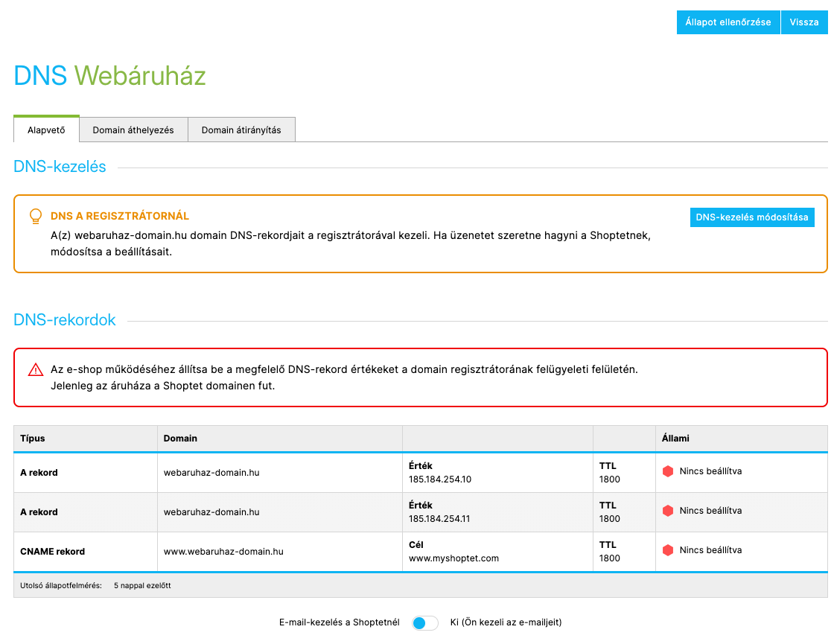Select the target www.myshoptet.com
Screen dimensions: 834x644
pos(453,558)
